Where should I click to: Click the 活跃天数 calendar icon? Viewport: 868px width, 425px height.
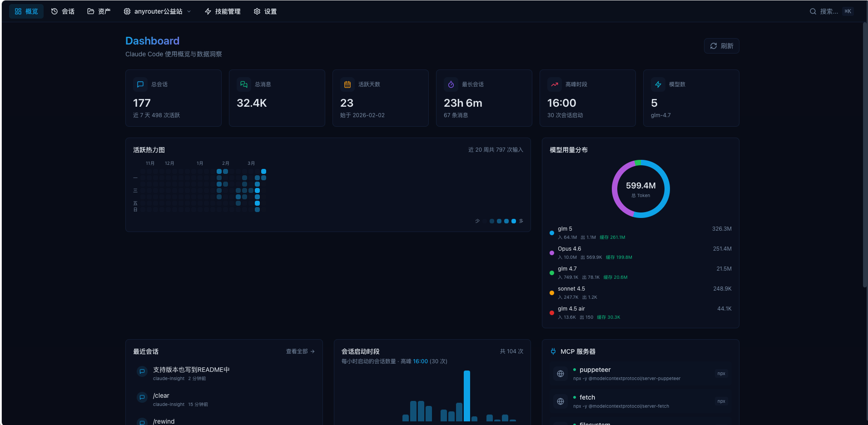coord(347,84)
